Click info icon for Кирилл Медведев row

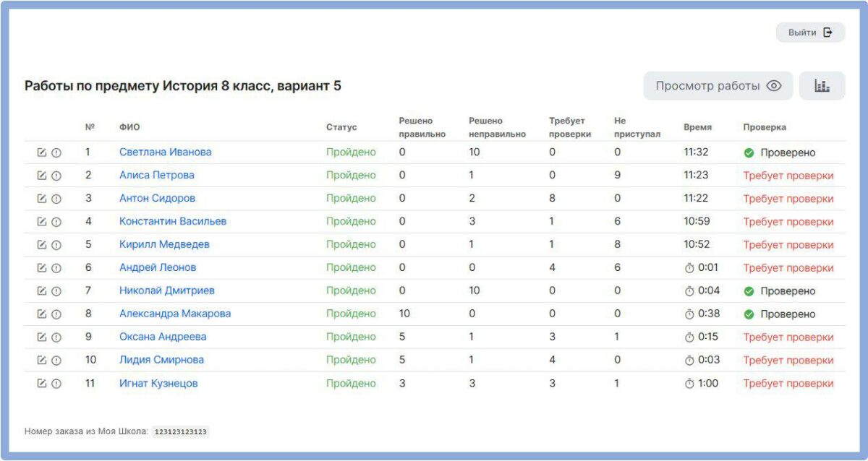56,245
